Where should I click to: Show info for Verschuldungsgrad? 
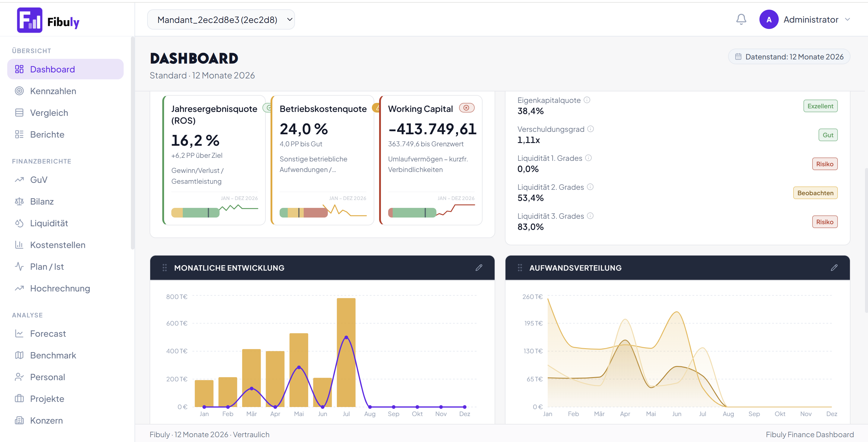pos(590,129)
